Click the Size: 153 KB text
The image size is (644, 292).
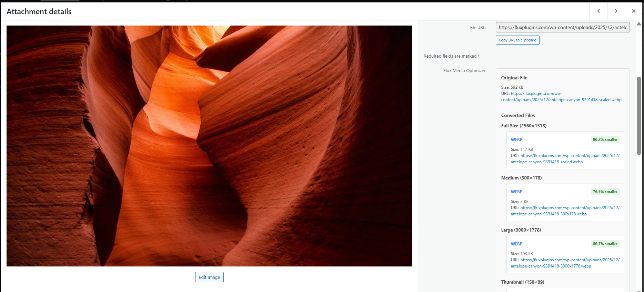[522, 253]
